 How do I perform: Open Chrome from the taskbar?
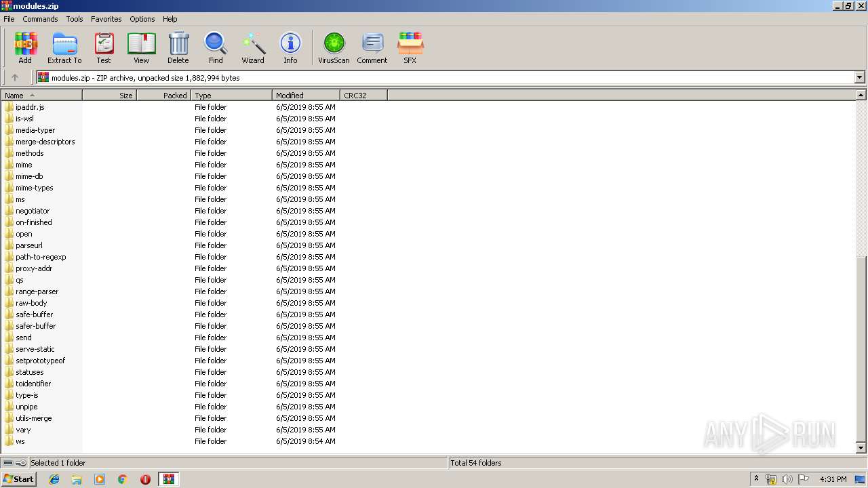point(123,479)
